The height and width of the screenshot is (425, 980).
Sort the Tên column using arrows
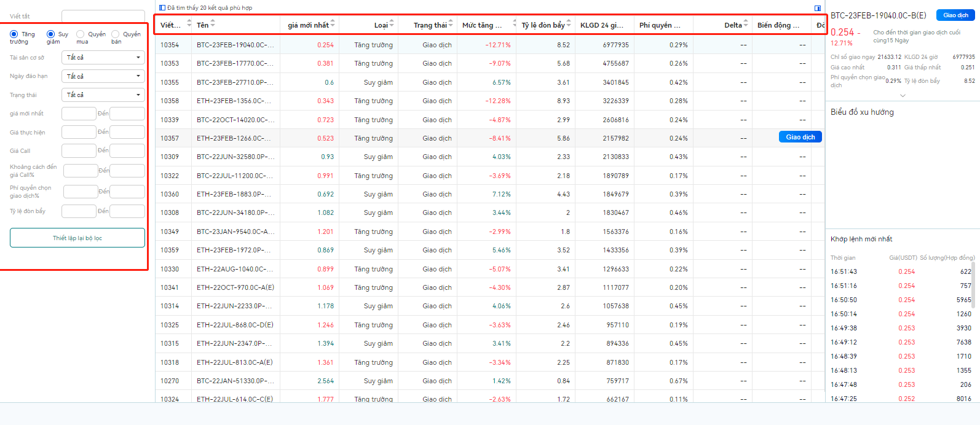[213, 25]
